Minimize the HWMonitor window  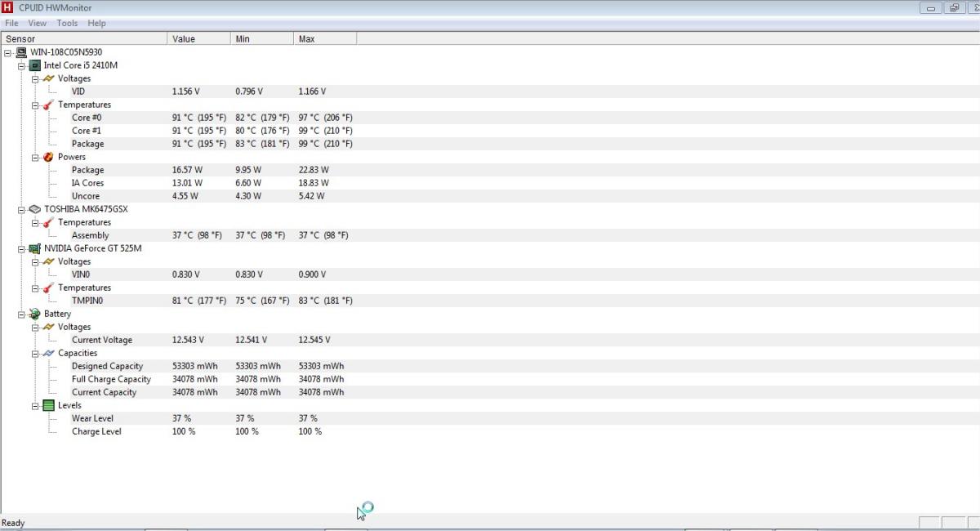931,8
